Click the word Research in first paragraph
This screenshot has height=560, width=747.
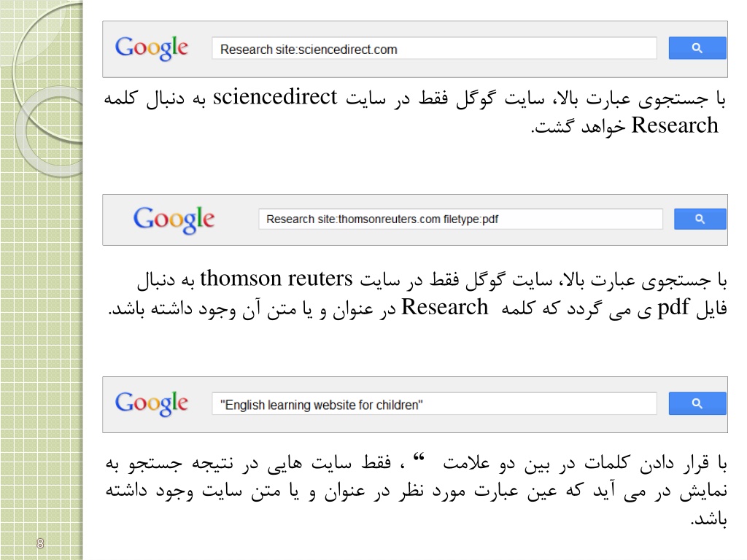[x=674, y=125]
